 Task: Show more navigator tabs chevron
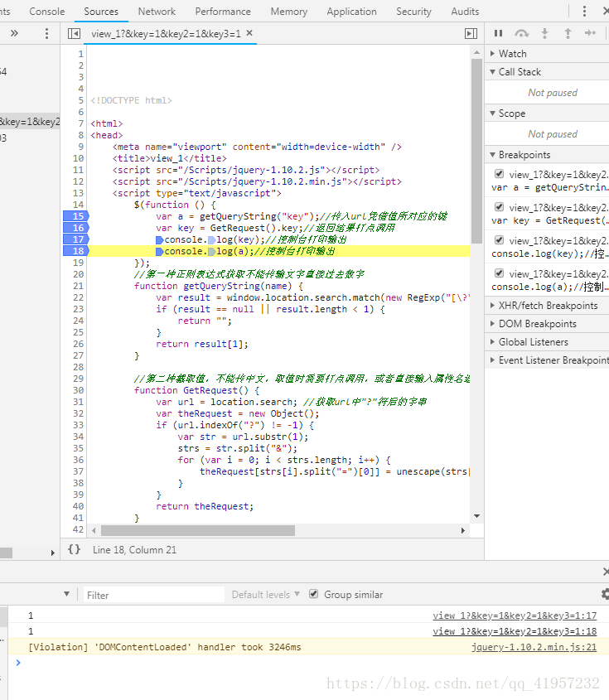point(14,33)
